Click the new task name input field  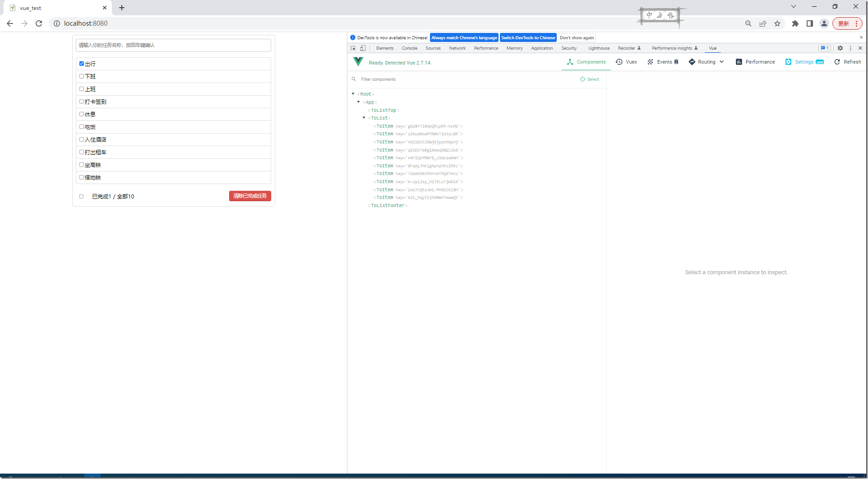point(173,45)
